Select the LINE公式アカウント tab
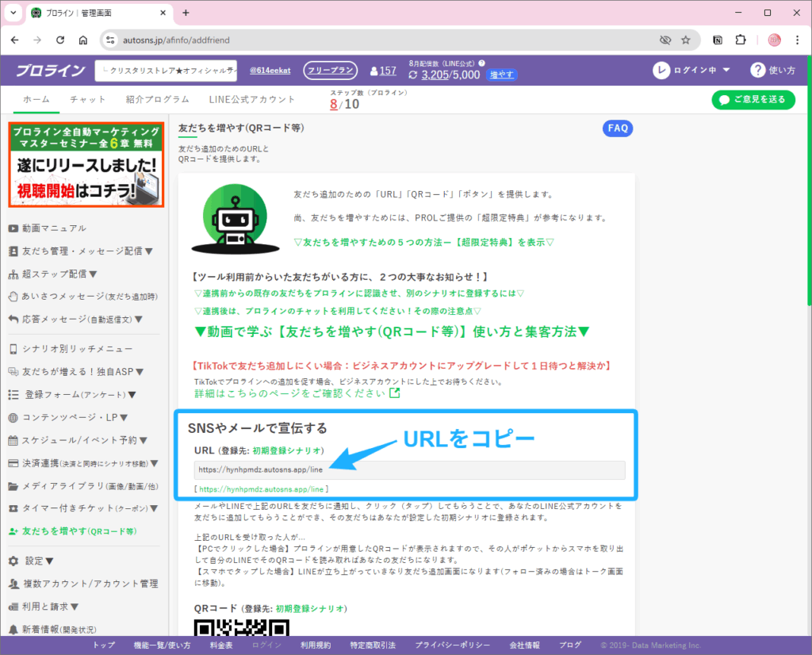This screenshot has width=812, height=655. click(x=251, y=99)
